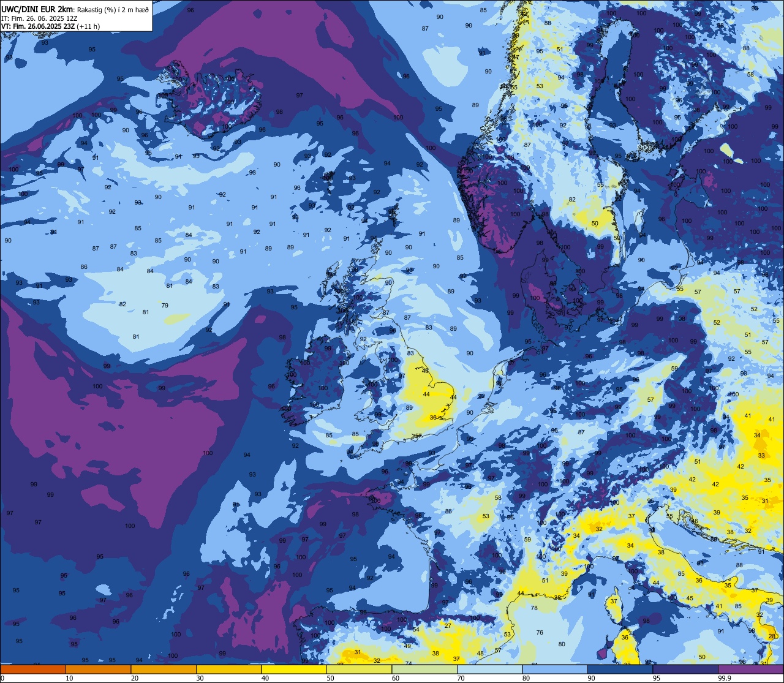Viewport: 784px width, 683px height.
Task: Click the 0–10% dark orange legend swatch
Action: click(x=33, y=669)
